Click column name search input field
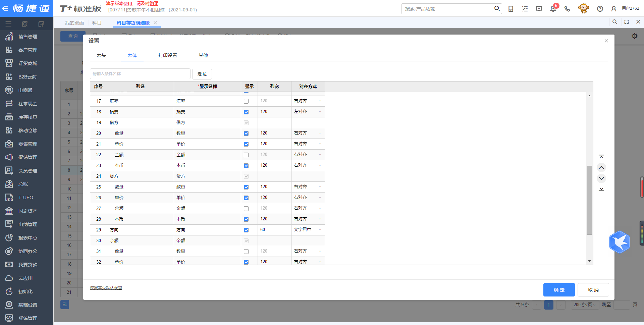 [140, 74]
